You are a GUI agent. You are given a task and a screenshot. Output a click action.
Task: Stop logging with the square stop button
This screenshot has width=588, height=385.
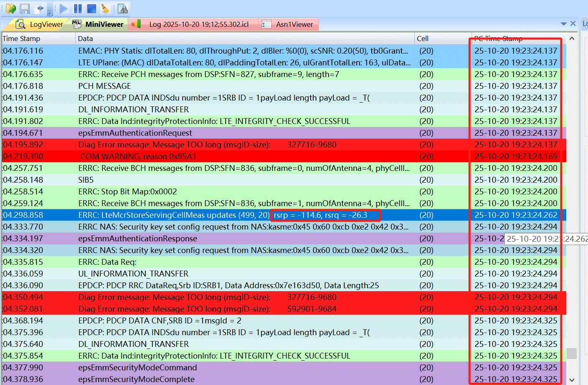click(x=92, y=8)
